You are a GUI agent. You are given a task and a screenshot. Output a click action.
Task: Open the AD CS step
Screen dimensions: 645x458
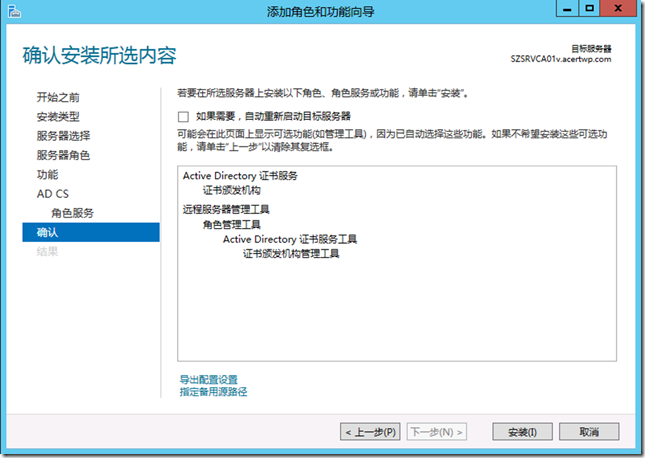pos(53,194)
